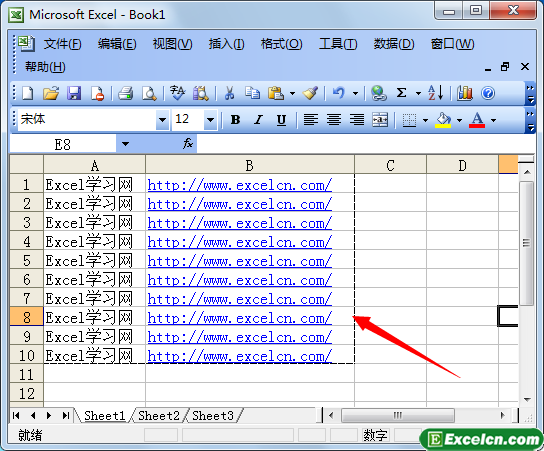Merge and center cells

click(x=380, y=120)
